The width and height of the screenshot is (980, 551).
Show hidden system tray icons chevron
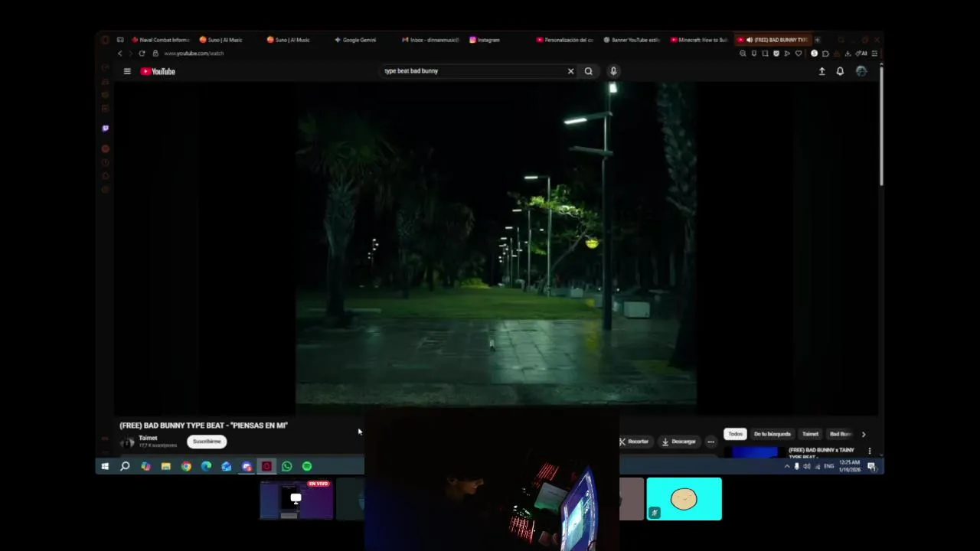786,466
